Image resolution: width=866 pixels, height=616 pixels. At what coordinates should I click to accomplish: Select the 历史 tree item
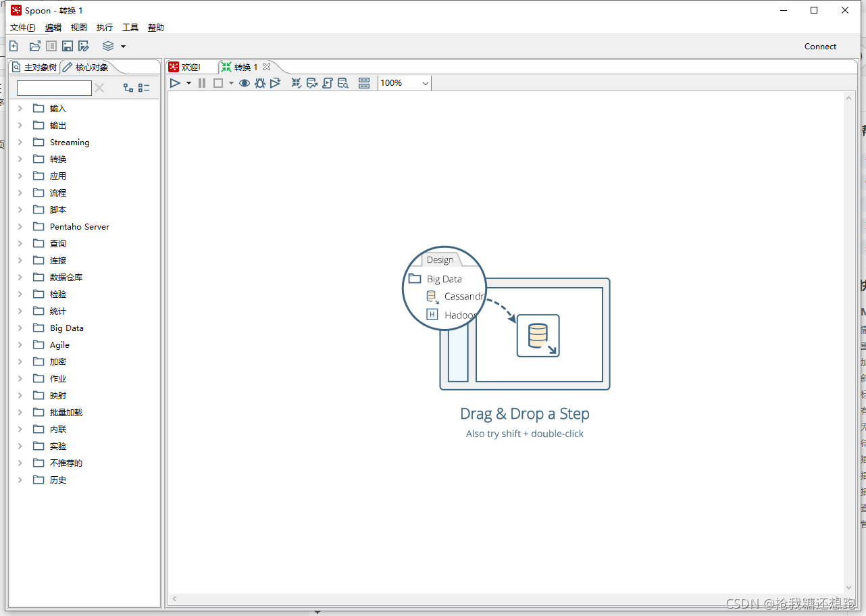(58, 480)
